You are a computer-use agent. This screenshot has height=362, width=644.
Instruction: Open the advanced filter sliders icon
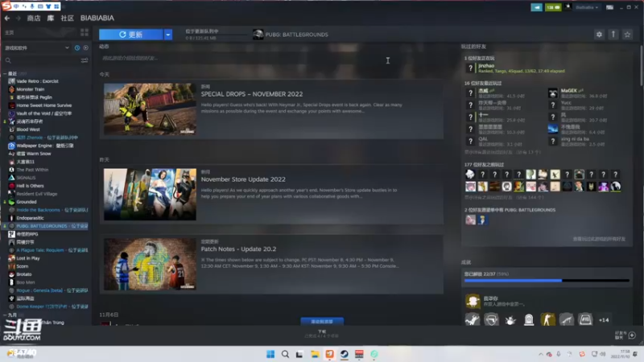tap(85, 60)
